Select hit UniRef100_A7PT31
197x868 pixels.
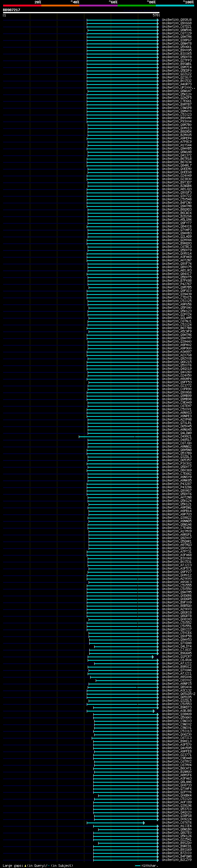[x=176, y=551]
